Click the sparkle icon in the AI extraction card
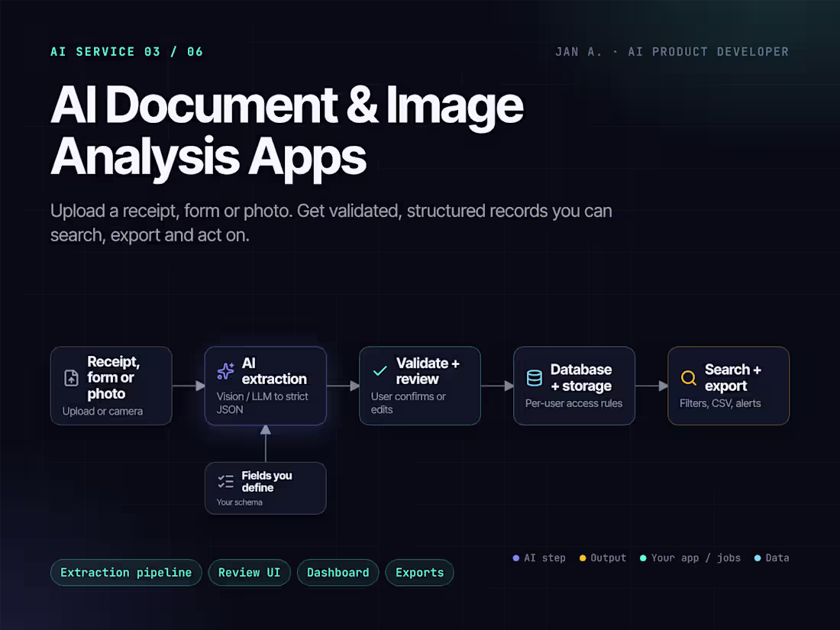This screenshot has width=840, height=630. [x=225, y=370]
